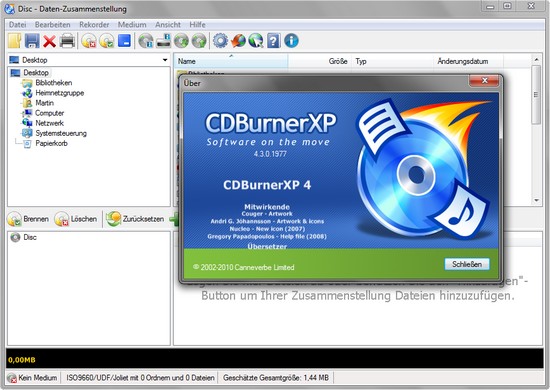
Task: Click the file list scrollbar thumb
Action: point(536,95)
